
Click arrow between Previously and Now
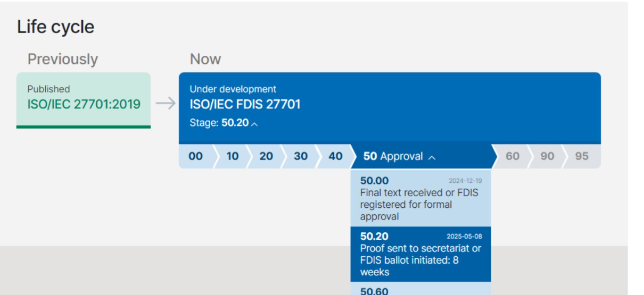point(165,103)
